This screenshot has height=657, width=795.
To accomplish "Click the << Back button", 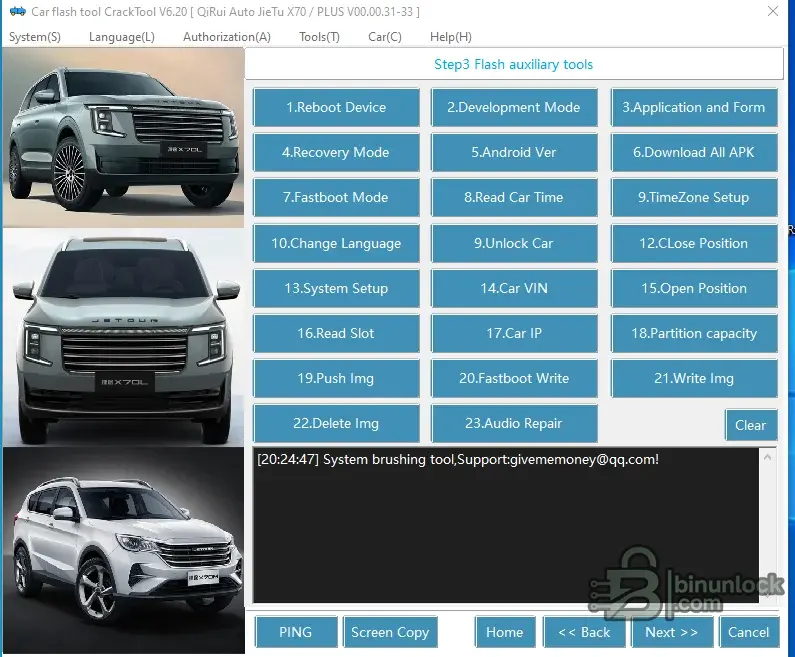I will tap(584, 632).
